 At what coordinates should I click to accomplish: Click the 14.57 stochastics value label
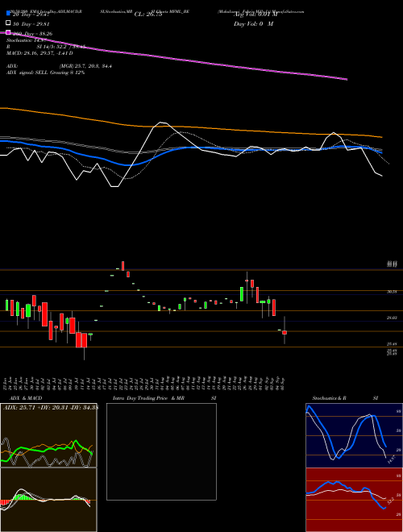coord(391,459)
